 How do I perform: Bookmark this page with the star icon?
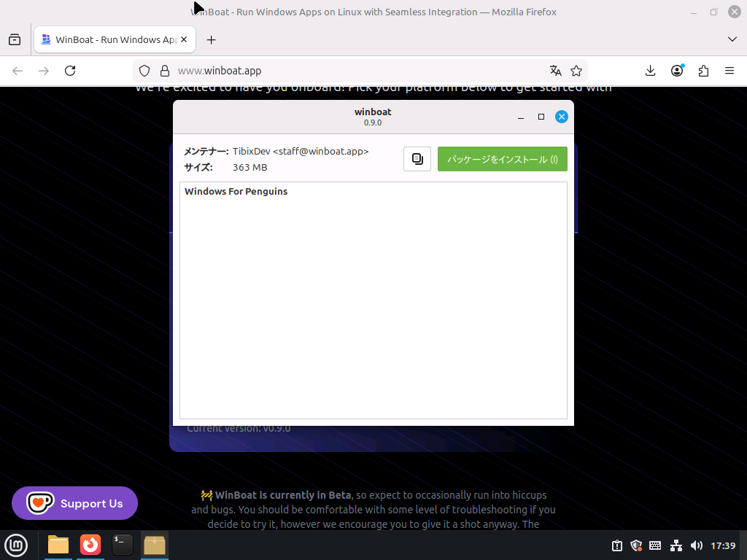pos(576,71)
